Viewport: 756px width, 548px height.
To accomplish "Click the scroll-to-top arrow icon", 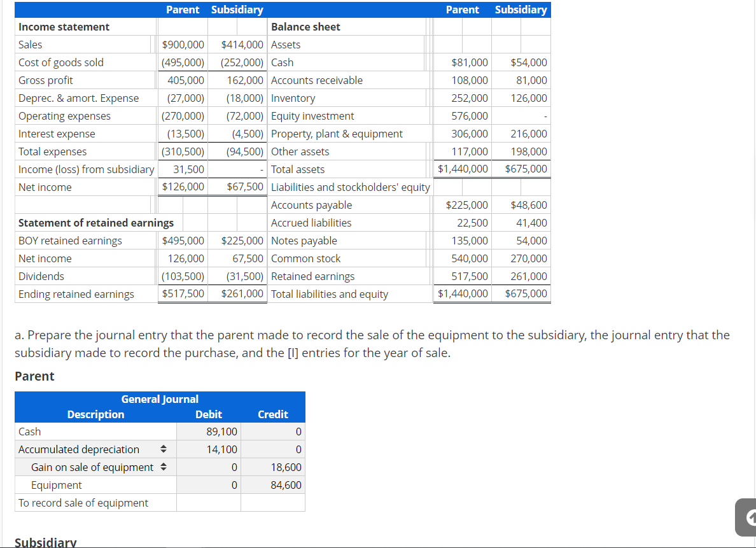I will 750,517.
